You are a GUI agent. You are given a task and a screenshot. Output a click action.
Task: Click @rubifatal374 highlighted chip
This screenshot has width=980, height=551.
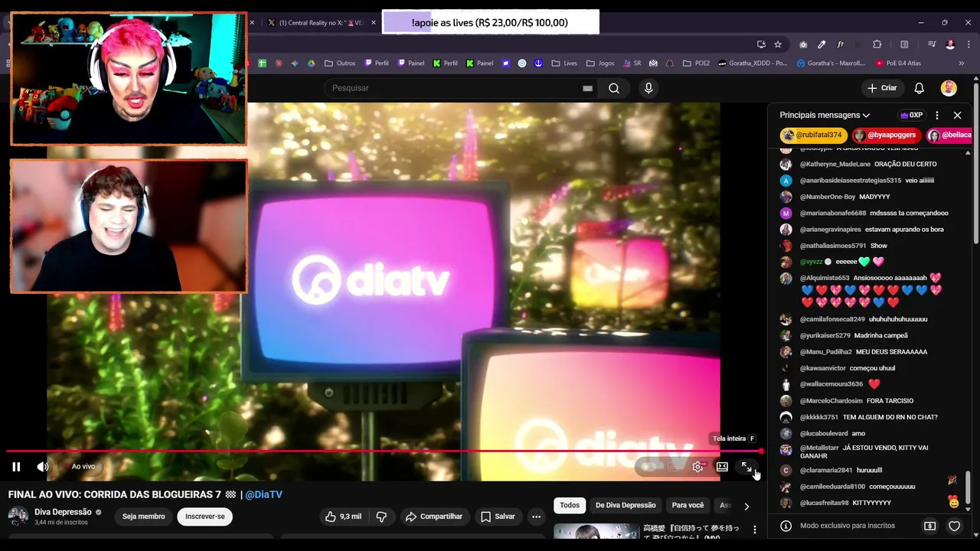[x=814, y=135]
